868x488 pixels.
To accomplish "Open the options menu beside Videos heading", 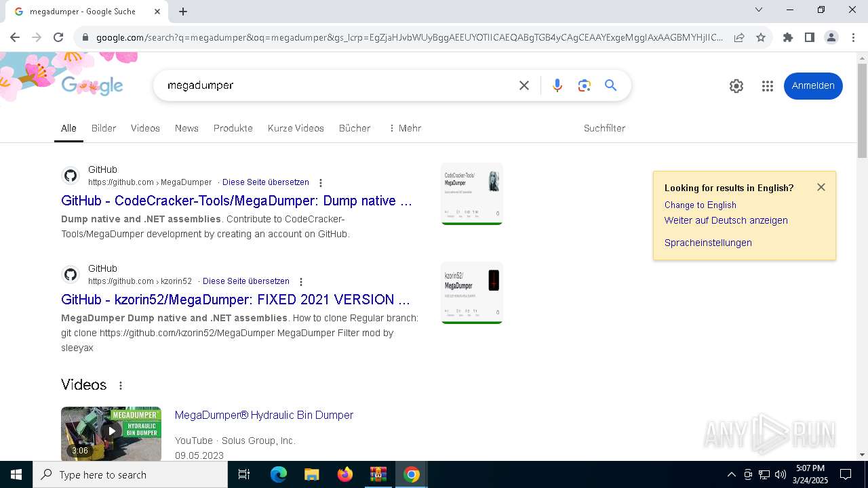I will (x=121, y=386).
